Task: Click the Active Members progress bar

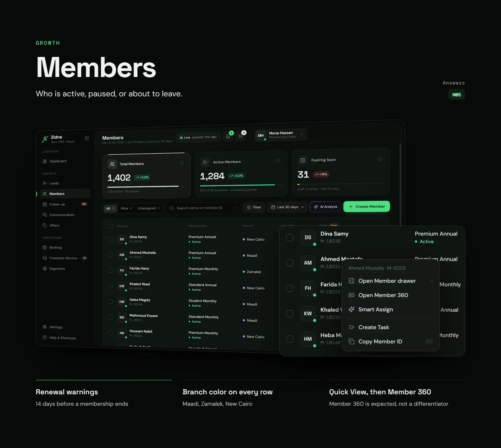Action: pyautogui.click(x=241, y=185)
